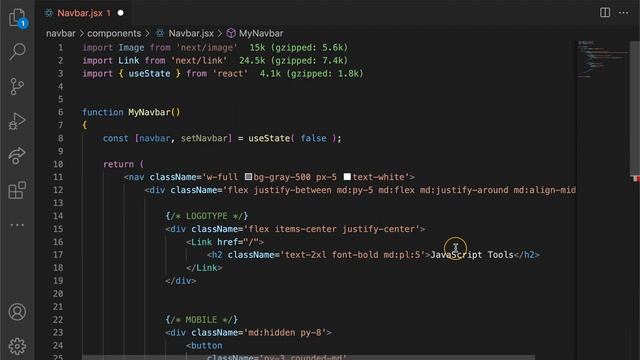The image size is (640, 360).
Task: Click the bg-gray-500 color swatch
Action: click(x=248, y=177)
